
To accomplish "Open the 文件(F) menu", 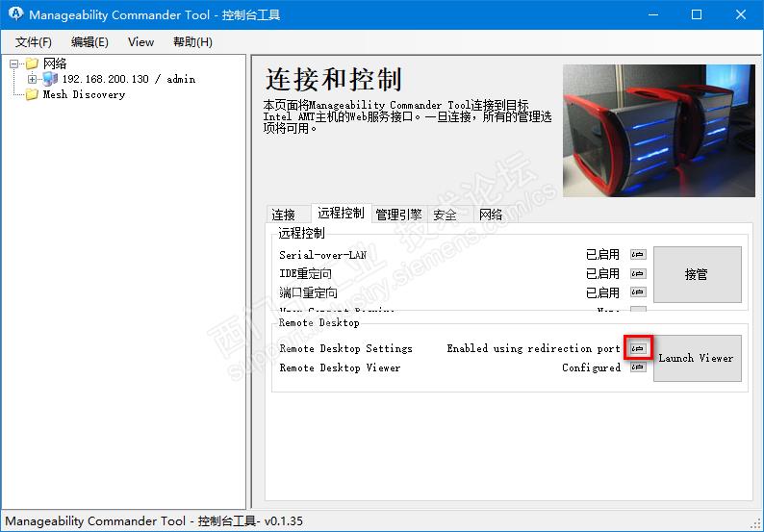I will pyautogui.click(x=33, y=42).
